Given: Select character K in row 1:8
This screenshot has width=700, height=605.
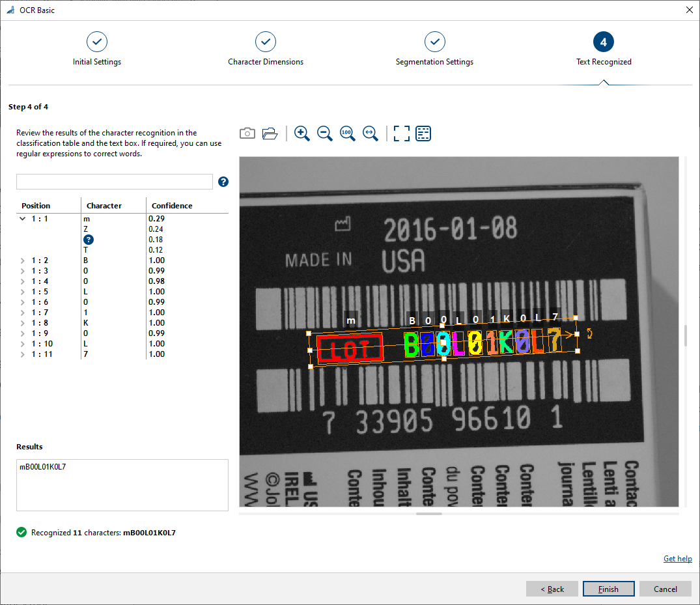Looking at the screenshot, I should pos(86,323).
